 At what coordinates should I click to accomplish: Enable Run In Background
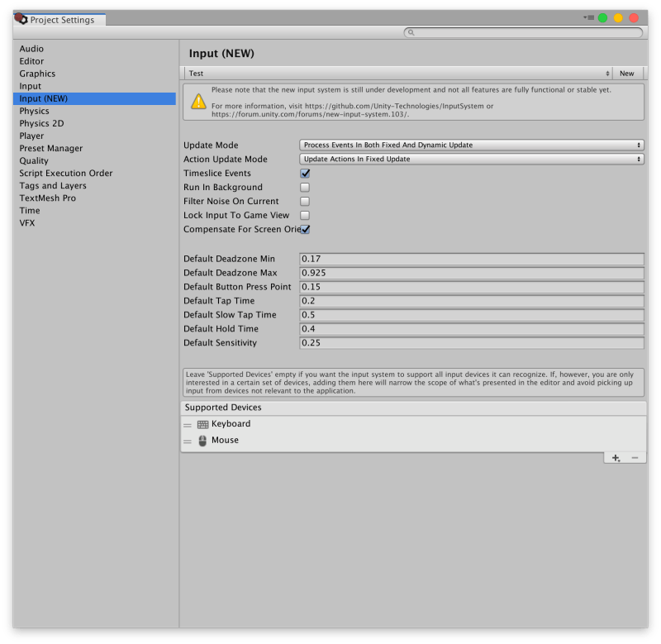click(304, 187)
